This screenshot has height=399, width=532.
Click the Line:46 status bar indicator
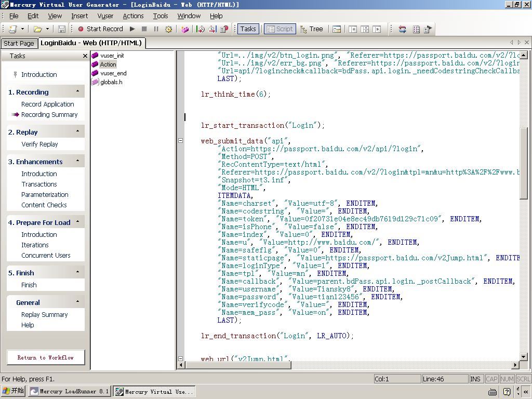coord(445,379)
